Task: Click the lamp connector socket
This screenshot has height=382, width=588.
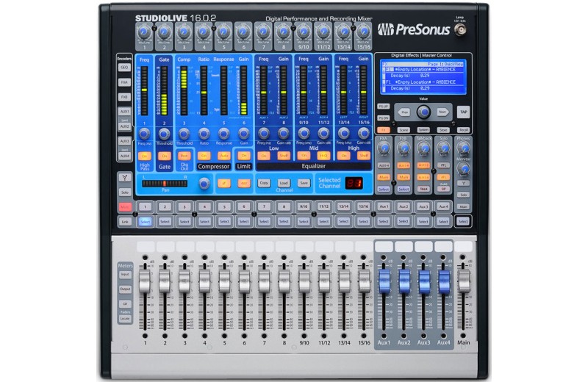Action: click(460, 30)
